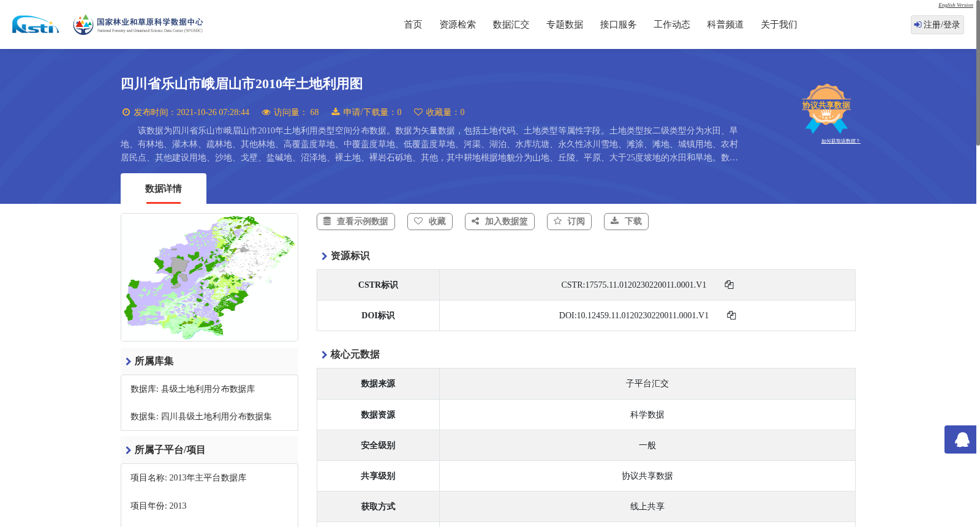This screenshot has height=527, width=980.
Task: Click the NSTI logo
Action: (x=36, y=24)
